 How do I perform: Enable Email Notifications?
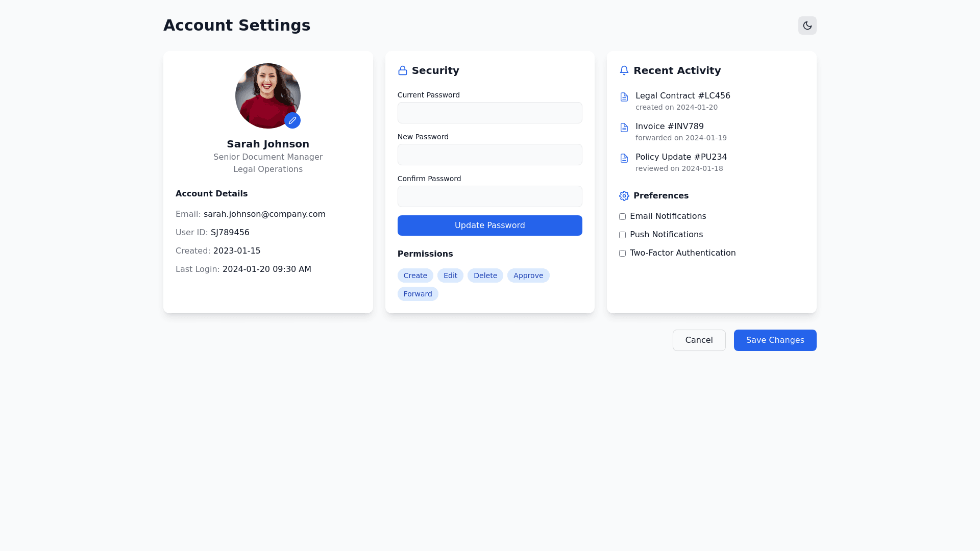click(622, 216)
